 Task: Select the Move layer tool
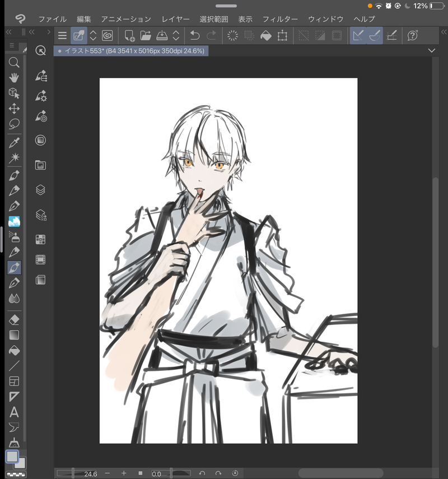point(14,109)
